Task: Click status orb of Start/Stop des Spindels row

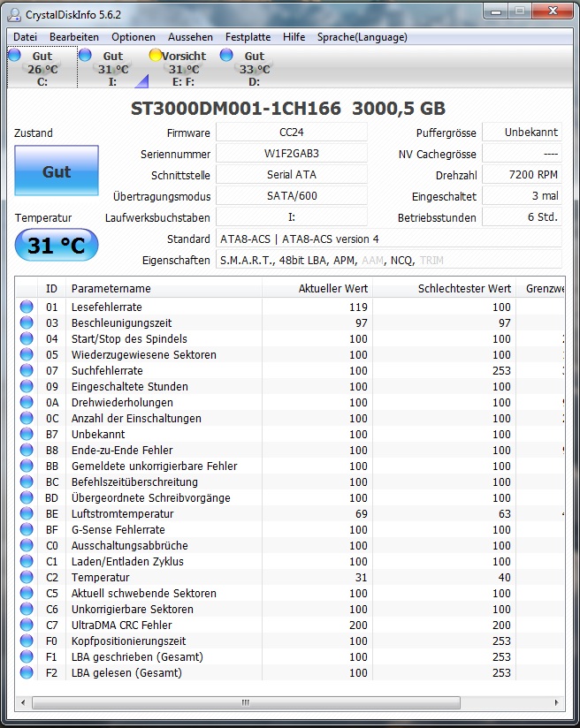Action: (27, 339)
